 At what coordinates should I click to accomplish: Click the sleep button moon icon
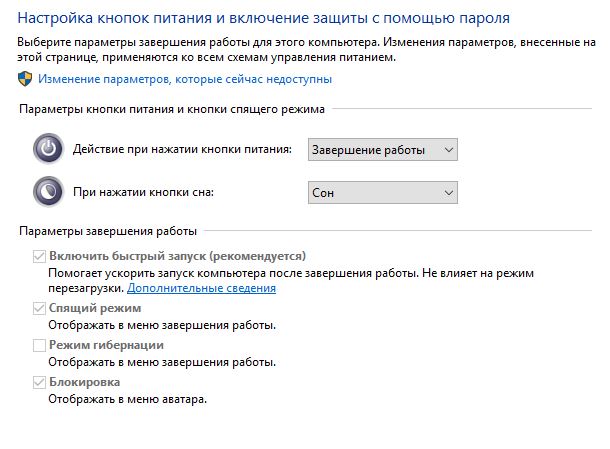pos(47,191)
